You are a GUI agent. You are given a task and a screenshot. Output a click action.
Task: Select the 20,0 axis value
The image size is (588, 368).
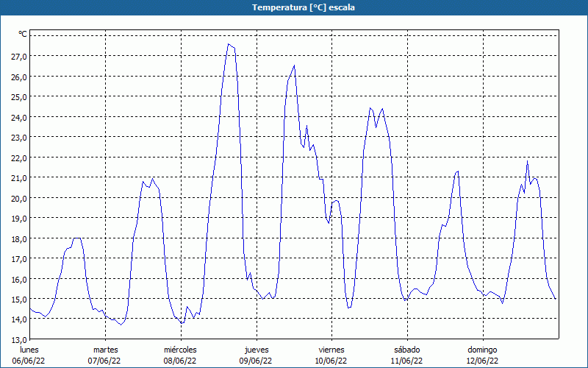click(x=19, y=198)
